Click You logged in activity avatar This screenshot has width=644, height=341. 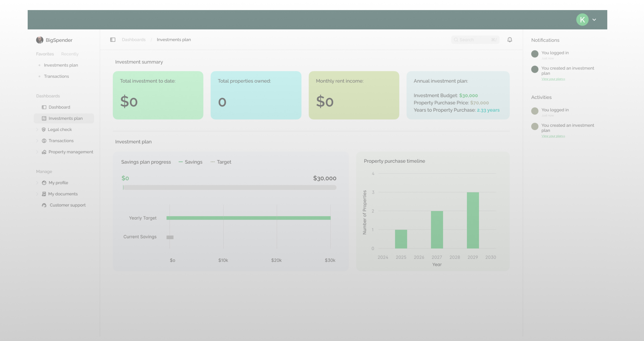(535, 111)
